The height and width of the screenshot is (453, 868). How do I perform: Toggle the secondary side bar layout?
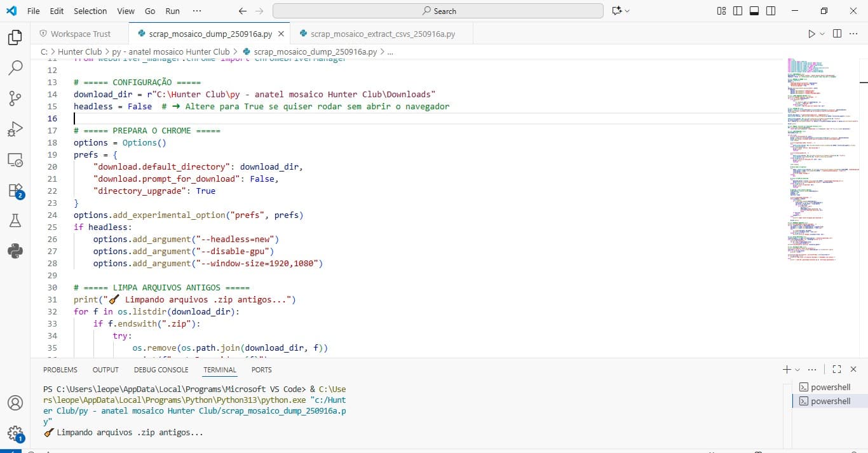[x=771, y=11]
